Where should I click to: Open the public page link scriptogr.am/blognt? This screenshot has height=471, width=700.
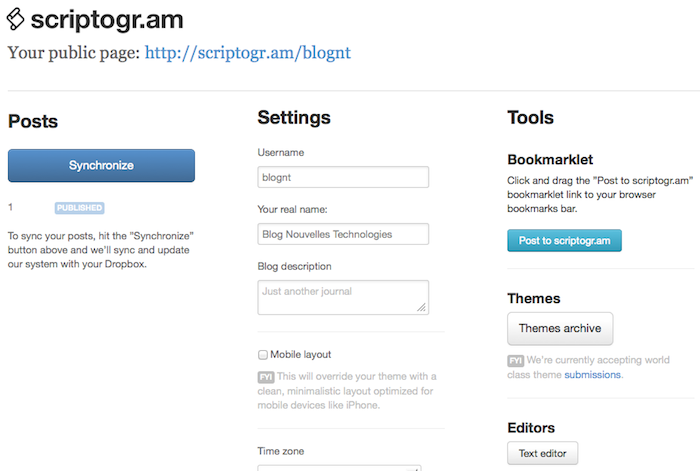click(x=248, y=53)
